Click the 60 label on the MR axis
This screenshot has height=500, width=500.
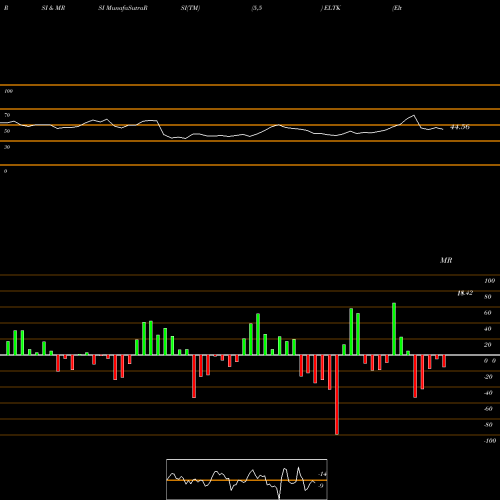coord(488,313)
